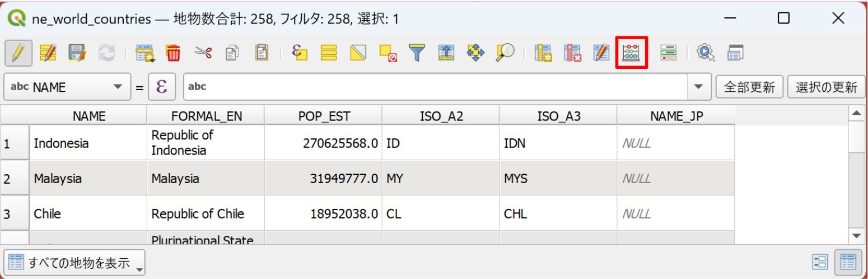The height and width of the screenshot is (279, 868).
Task: Delete selected features with trash icon
Action: pyautogui.click(x=173, y=53)
